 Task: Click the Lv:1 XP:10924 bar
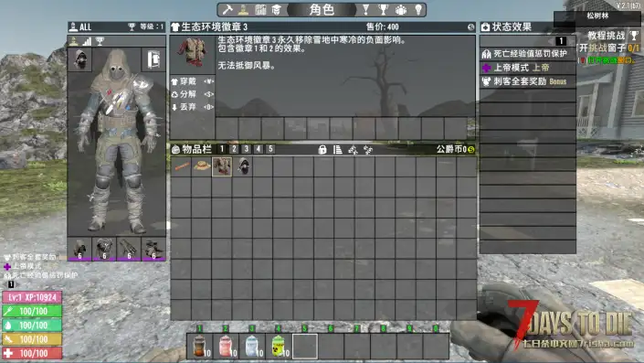(32, 297)
